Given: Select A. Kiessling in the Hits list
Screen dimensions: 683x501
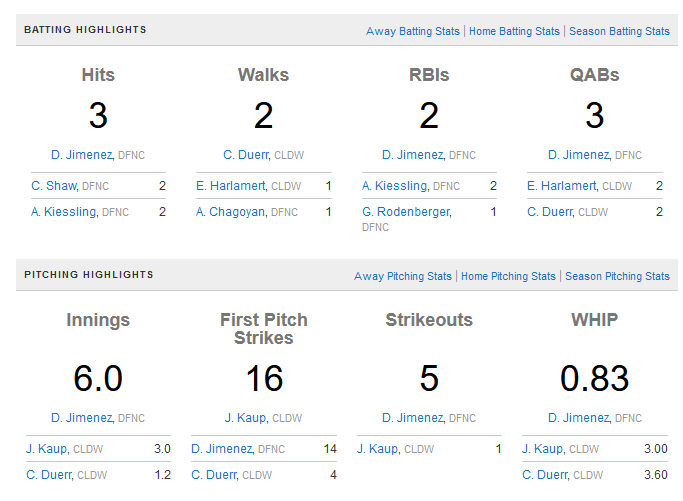Looking at the screenshot, I should [x=65, y=212].
